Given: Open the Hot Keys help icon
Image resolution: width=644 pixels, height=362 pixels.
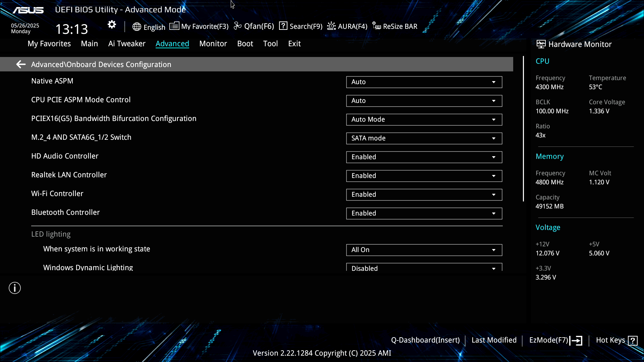Looking at the screenshot, I should coord(633,341).
